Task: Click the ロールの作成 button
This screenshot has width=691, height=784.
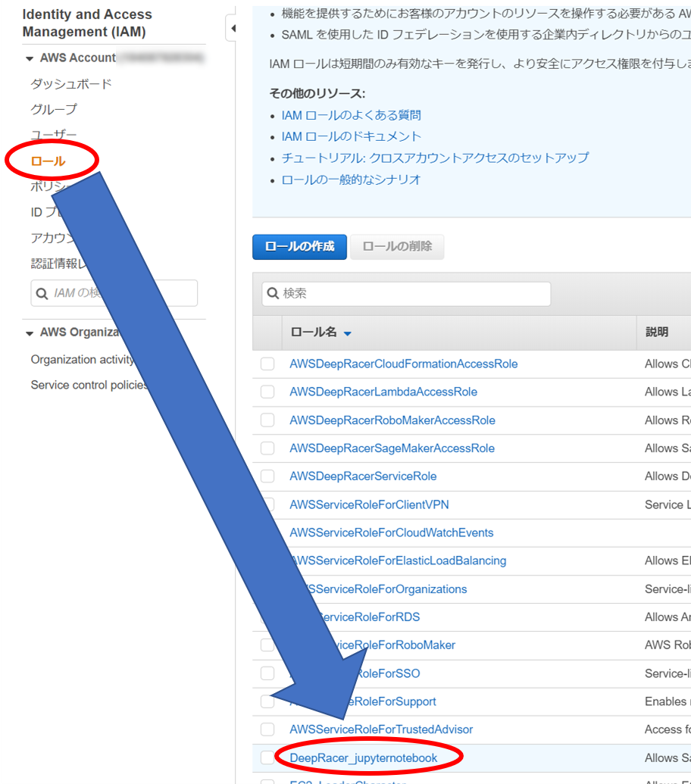Action: pos(299,246)
